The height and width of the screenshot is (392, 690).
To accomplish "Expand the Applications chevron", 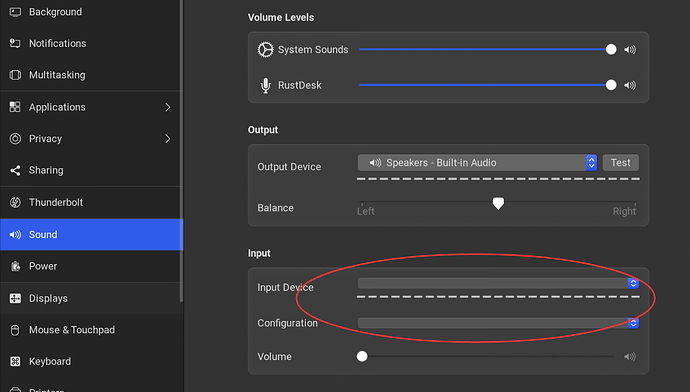I will pos(168,107).
